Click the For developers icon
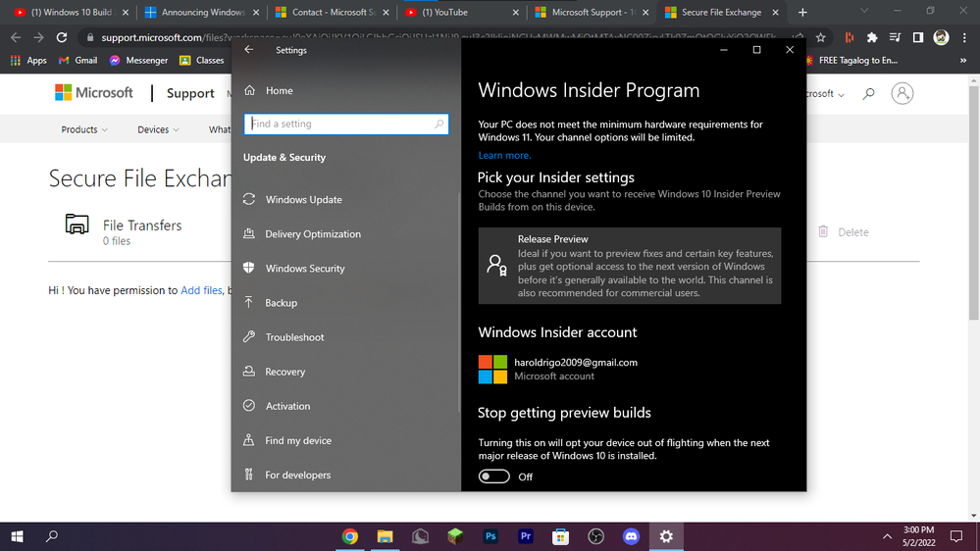 (x=249, y=475)
